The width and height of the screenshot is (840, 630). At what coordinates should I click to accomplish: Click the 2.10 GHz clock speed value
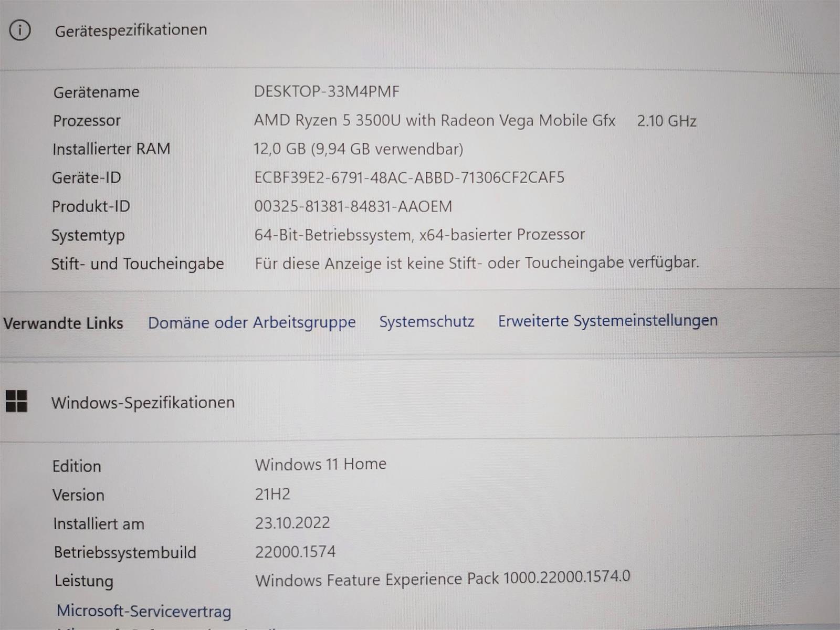pos(666,121)
